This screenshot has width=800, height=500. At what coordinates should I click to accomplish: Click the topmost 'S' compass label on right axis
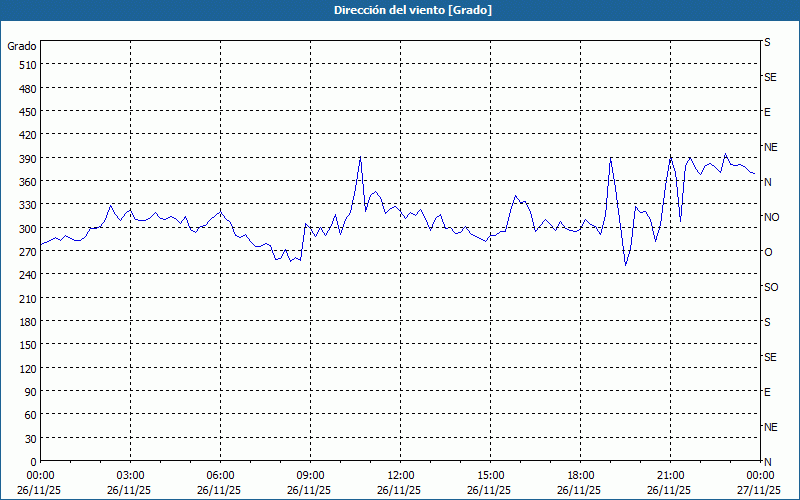coord(767,42)
